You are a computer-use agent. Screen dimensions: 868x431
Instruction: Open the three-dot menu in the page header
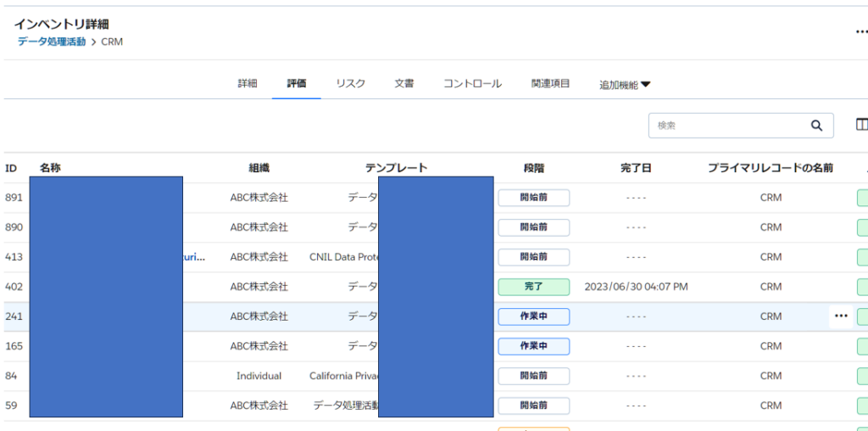(860, 31)
